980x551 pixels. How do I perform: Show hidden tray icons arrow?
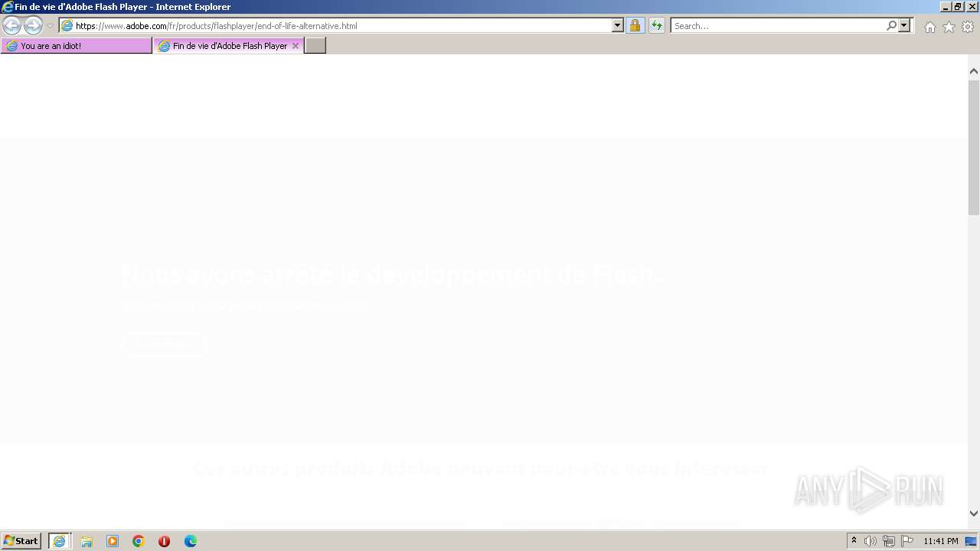(x=854, y=541)
